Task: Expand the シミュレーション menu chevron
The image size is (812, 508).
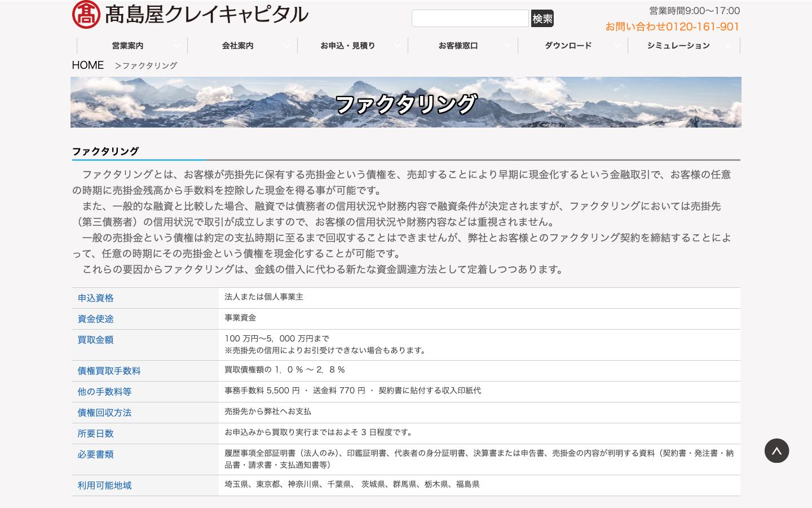Action: 728,46
